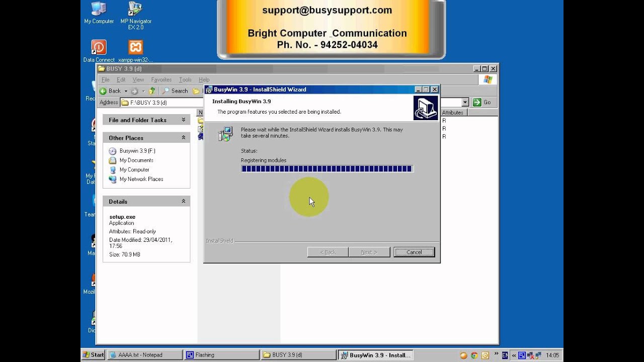
Task: Open the address bar dropdown
Action: [x=465, y=102]
